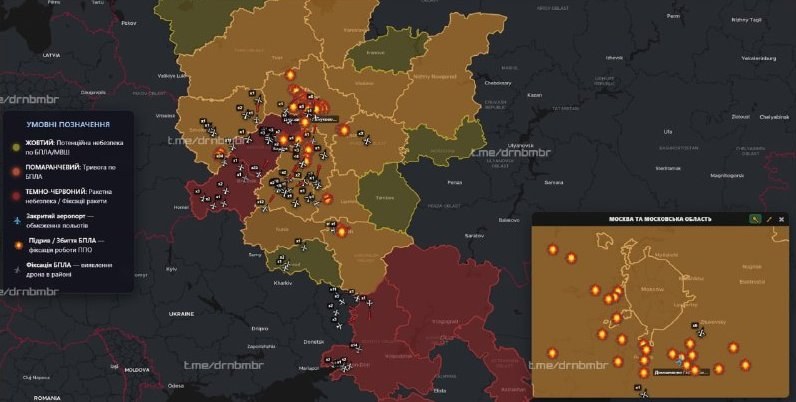Click the airport plane icon in Moscow inset
Image resolution: width=796 pixels, height=402 pixels.
(680, 362)
